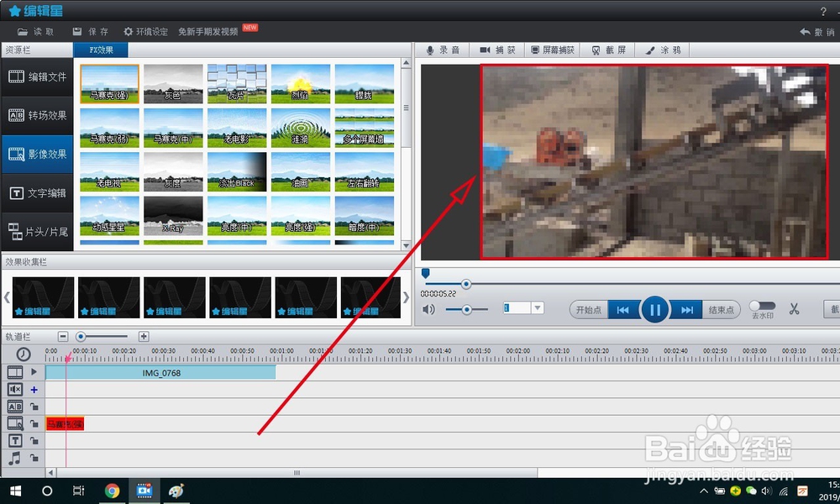840x504 pixels.
Task: Open 免新手期发视频 link
Action: tap(207, 32)
